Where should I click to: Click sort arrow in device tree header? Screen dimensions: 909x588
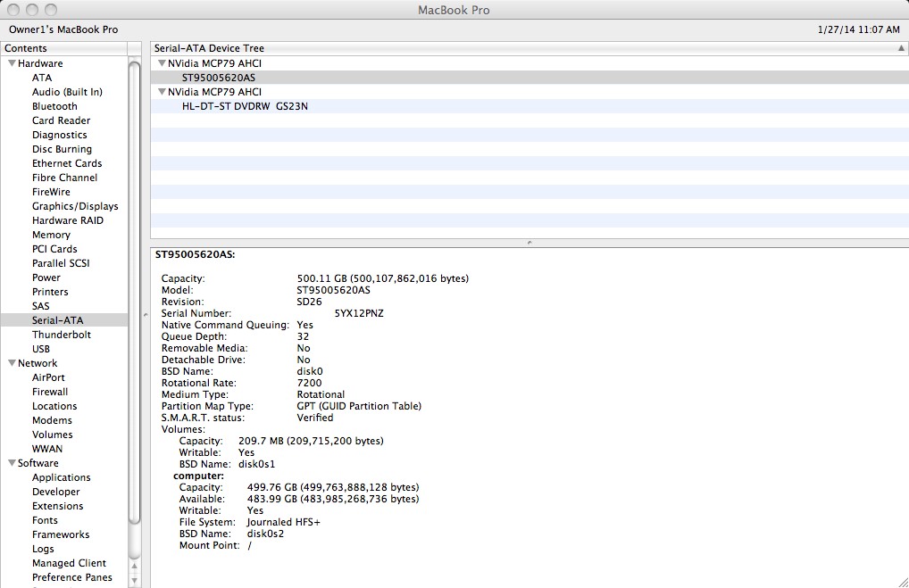[901, 48]
